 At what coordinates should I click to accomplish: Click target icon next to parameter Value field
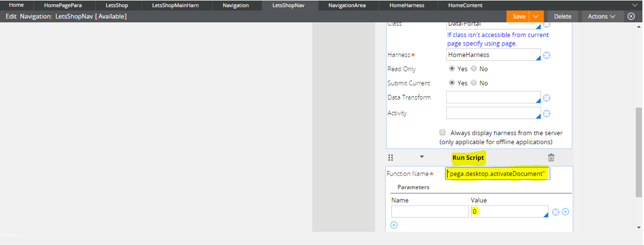tap(555, 212)
